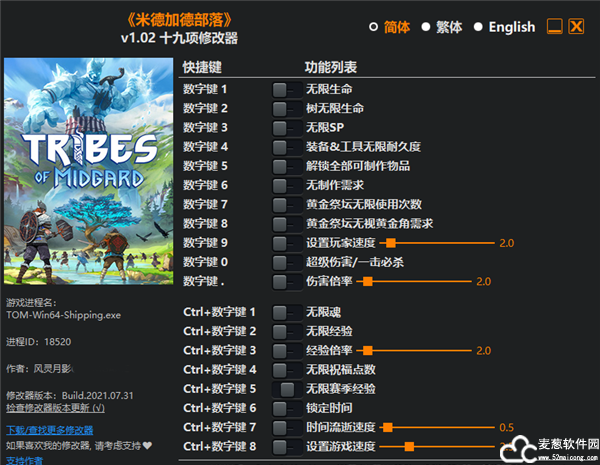The width and height of the screenshot is (600, 465).
Task: Toggle 经验倍率 switch
Action: click(287, 351)
